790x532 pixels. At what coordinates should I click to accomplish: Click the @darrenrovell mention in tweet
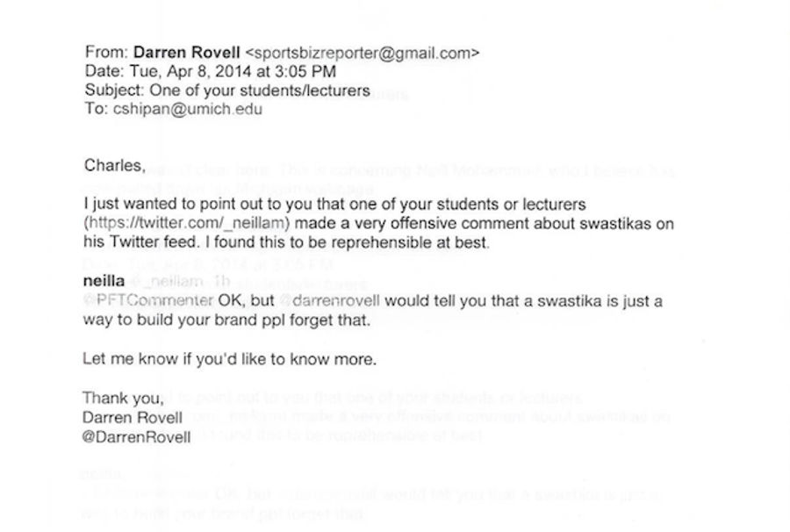[x=329, y=301]
